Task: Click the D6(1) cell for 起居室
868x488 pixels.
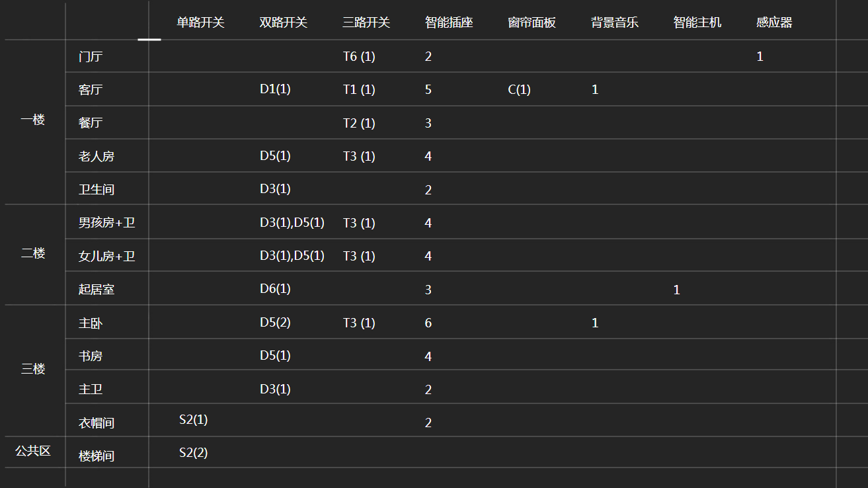Action: pos(275,289)
